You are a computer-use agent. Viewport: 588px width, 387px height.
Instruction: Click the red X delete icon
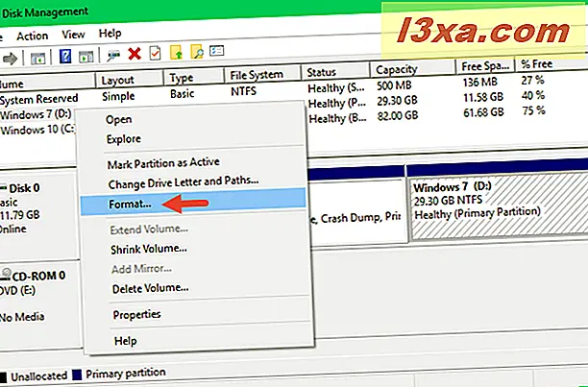click(135, 54)
